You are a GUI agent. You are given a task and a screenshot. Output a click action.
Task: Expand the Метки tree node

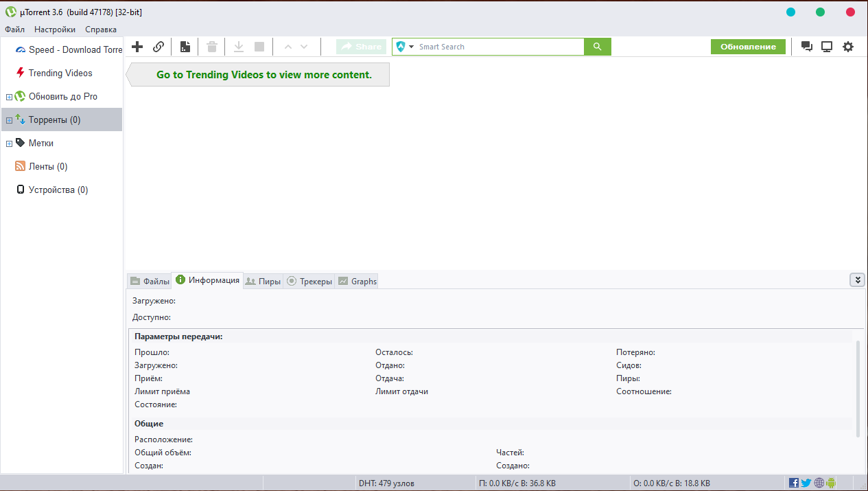tap(10, 144)
